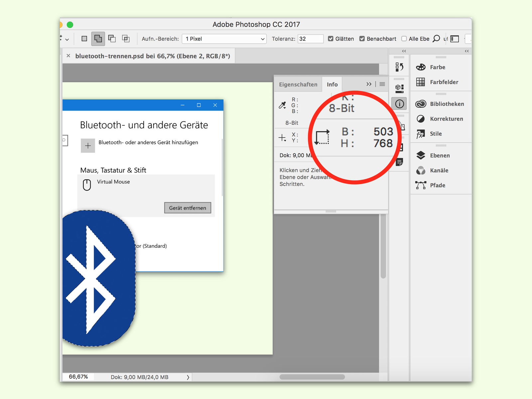Open the Pfade panel label
This screenshot has height=399, width=532.
[x=438, y=185]
